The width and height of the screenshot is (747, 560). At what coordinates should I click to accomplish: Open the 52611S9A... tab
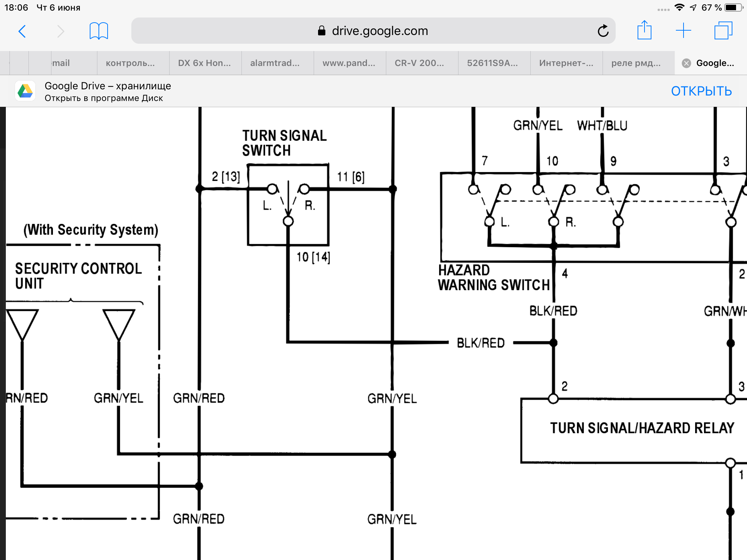pyautogui.click(x=492, y=63)
